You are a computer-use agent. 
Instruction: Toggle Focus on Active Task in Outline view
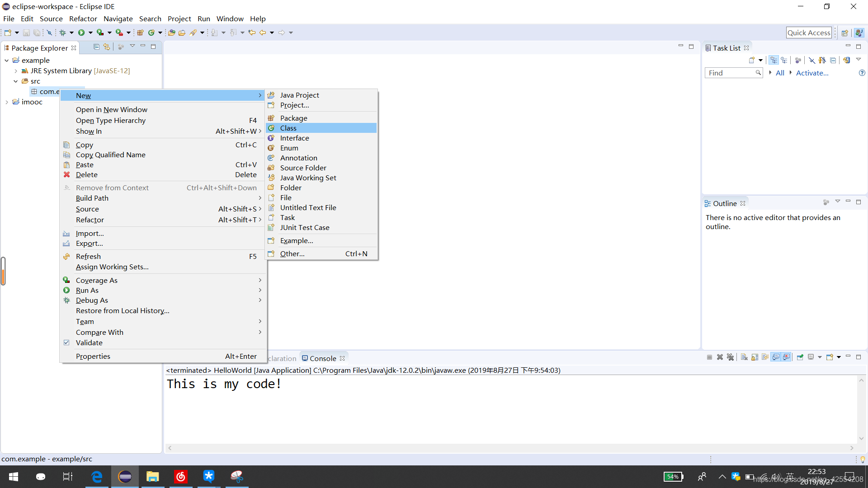[x=826, y=202]
